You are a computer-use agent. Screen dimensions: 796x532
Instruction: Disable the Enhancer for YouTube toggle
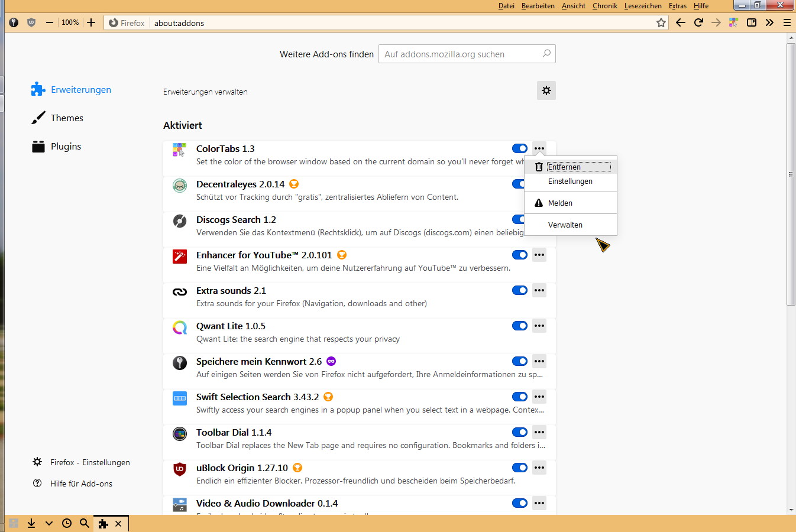tap(520, 255)
